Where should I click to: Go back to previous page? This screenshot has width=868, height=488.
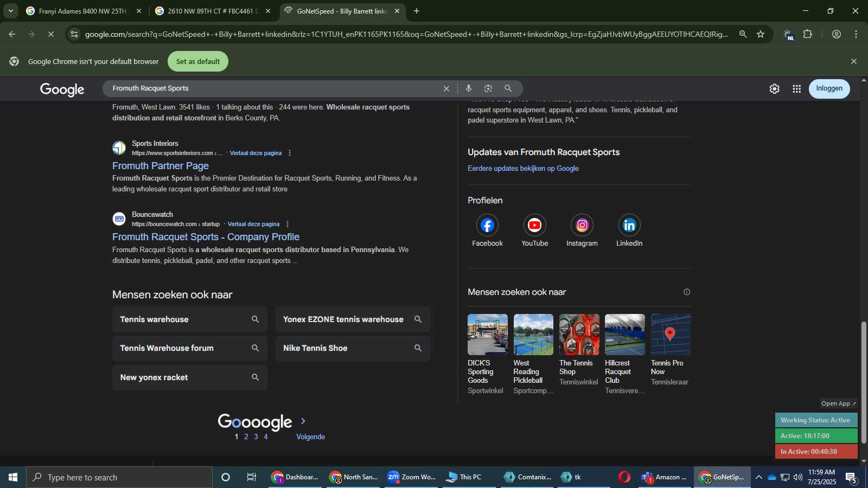(x=12, y=34)
